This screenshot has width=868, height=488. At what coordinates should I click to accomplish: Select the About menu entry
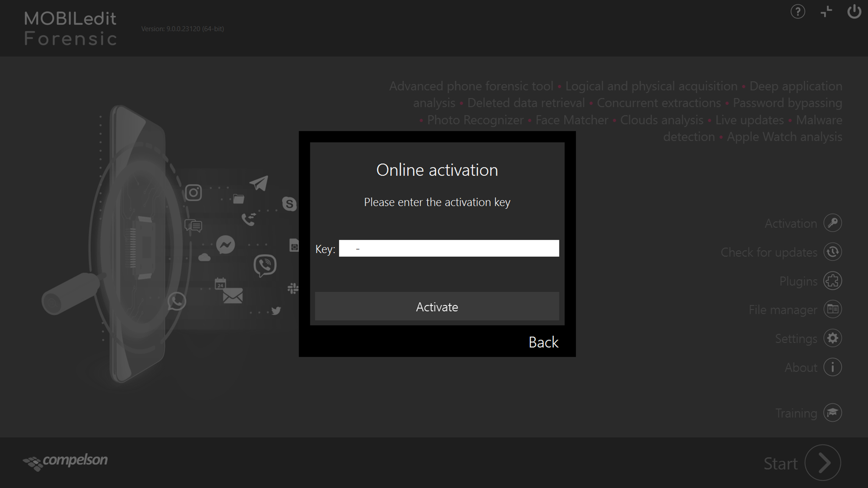(800, 367)
